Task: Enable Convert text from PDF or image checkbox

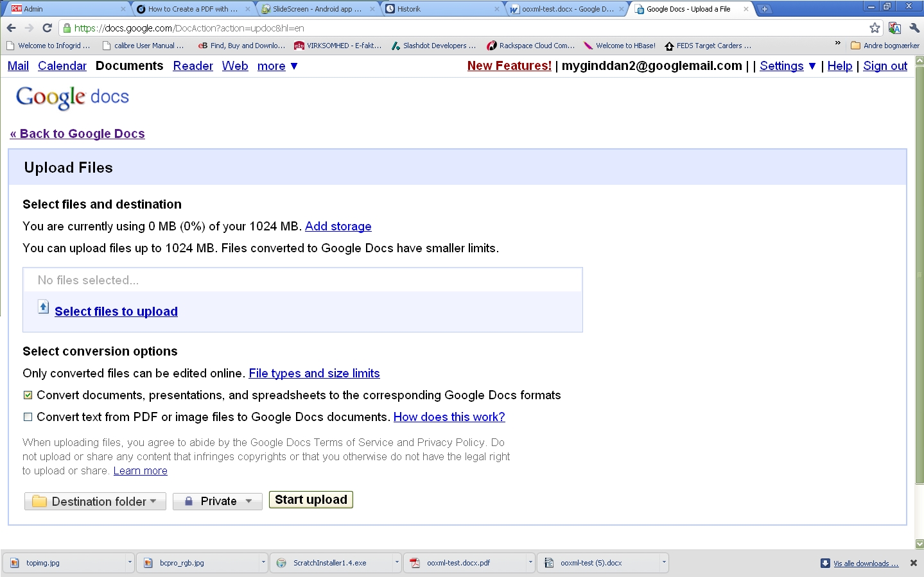Action: click(28, 417)
